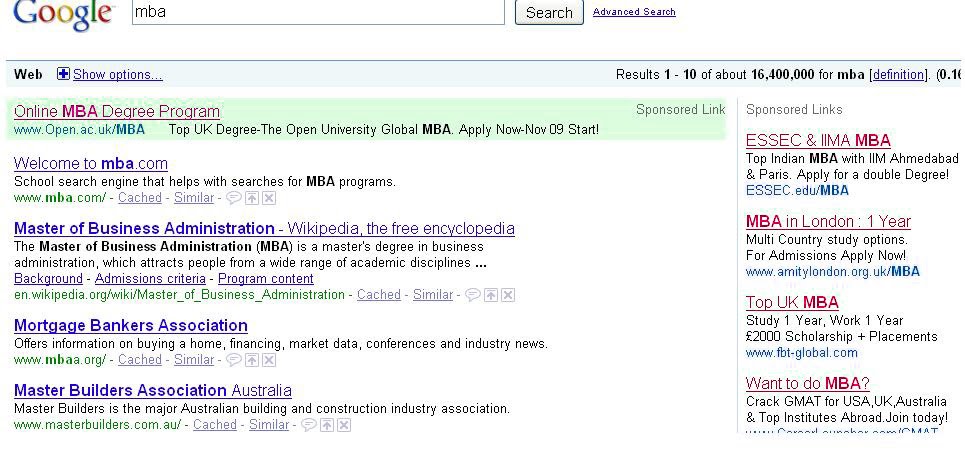Open the Want to do MBA? ad
Screen dimensions: 965x450
pyautogui.click(x=807, y=384)
